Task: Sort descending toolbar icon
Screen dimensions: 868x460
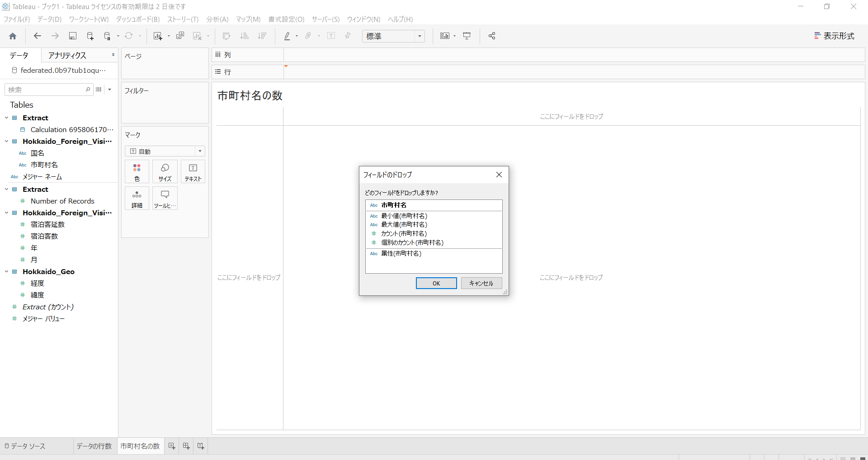Action: [x=262, y=36]
